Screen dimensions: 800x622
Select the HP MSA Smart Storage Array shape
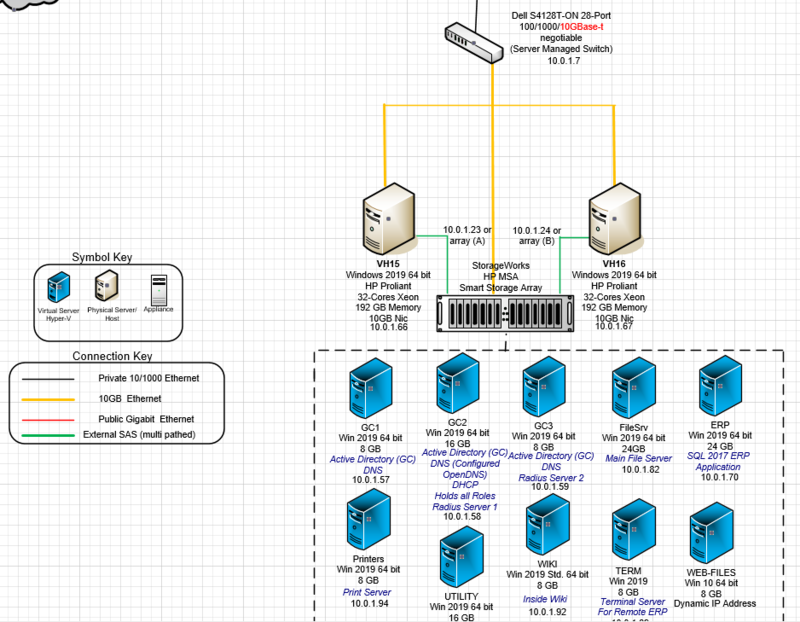coord(502,315)
